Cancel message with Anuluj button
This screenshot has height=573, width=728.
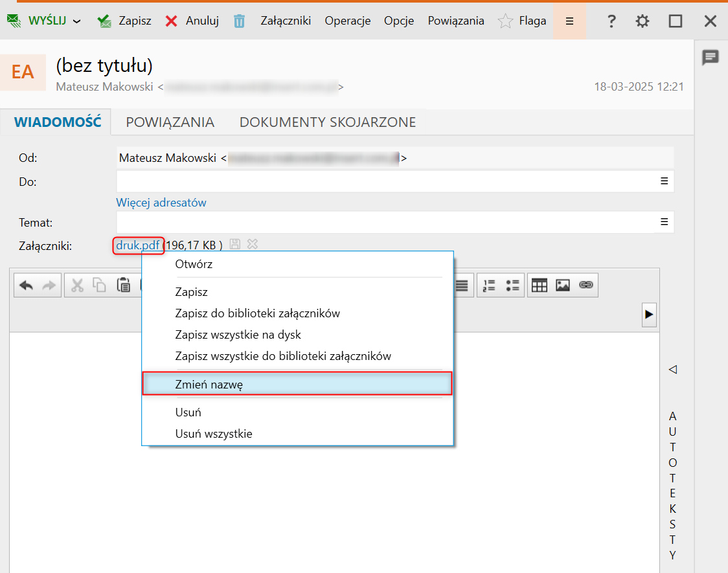coord(192,21)
